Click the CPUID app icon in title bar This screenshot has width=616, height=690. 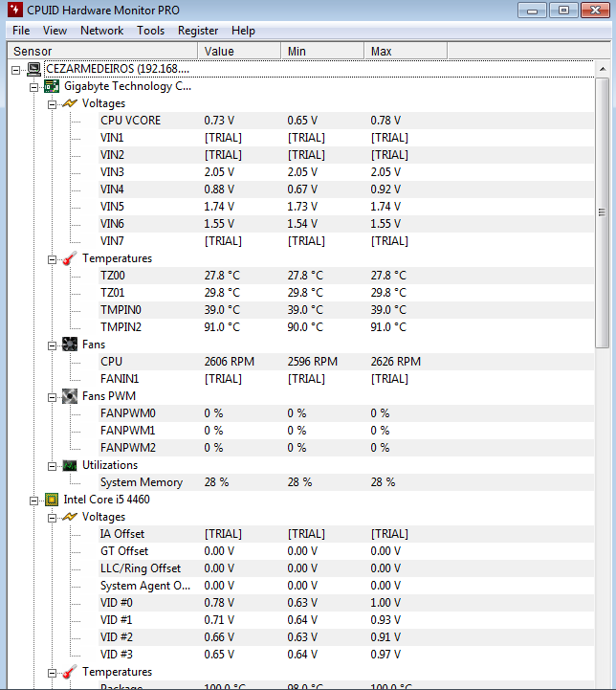[14, 10]
